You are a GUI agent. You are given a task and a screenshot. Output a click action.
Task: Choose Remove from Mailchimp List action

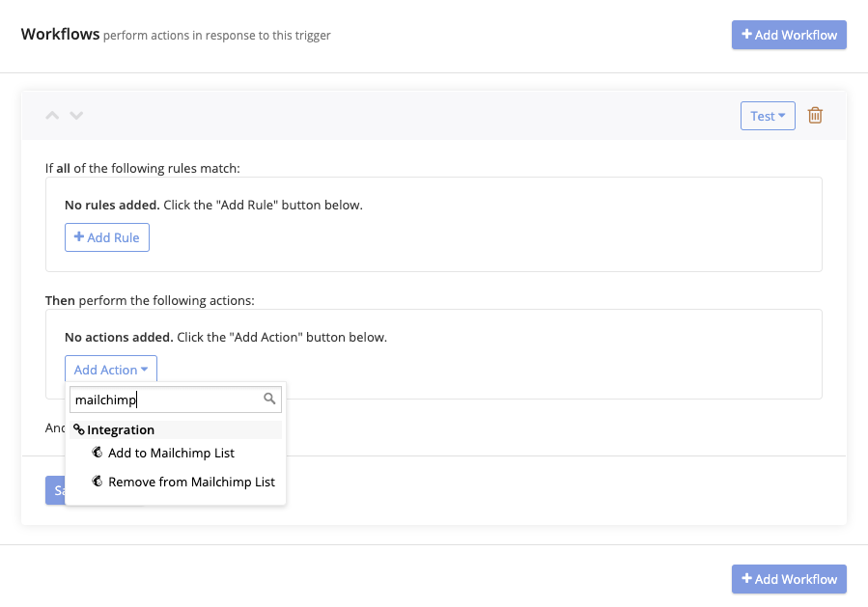click(191, 482)
